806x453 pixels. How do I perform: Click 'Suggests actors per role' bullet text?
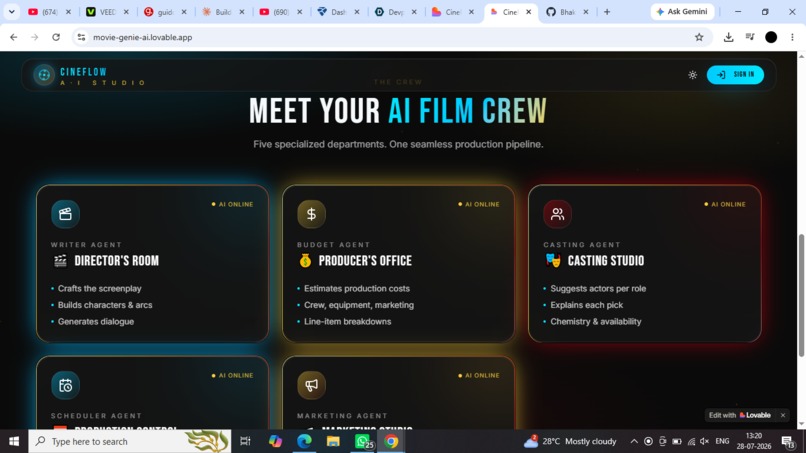point(598,288)
